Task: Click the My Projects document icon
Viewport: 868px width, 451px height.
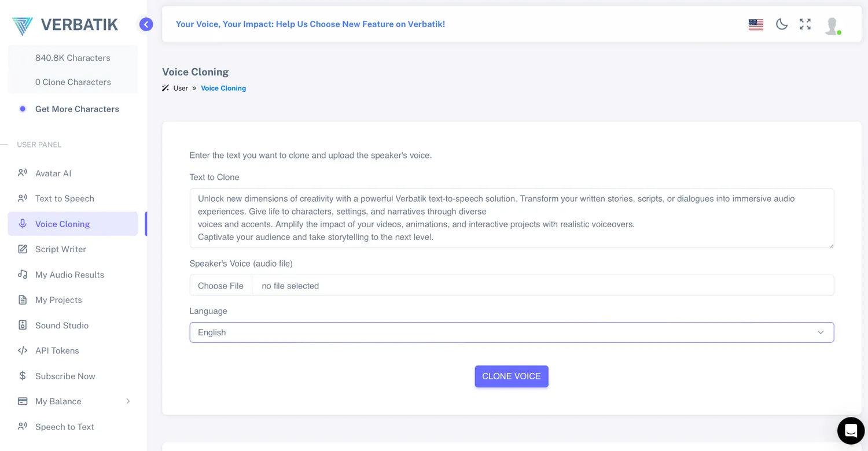Action: tap(23, 300)
